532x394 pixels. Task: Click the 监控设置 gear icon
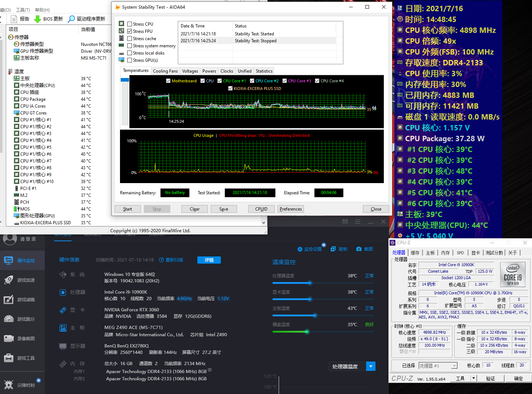[x=300, y=249]
